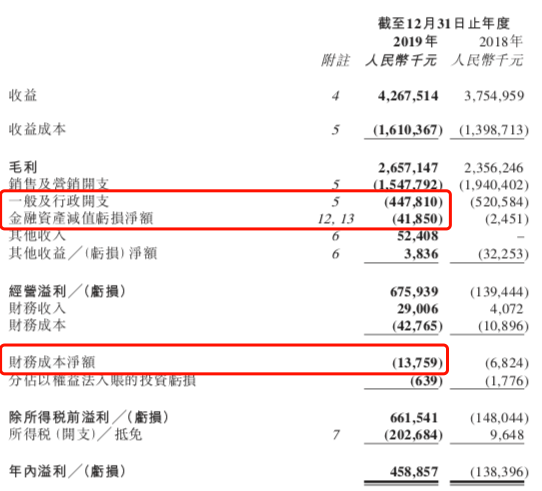Click the note reference 12, 13
The width and height of the screenshot is (542, 491).
(336, 219)
